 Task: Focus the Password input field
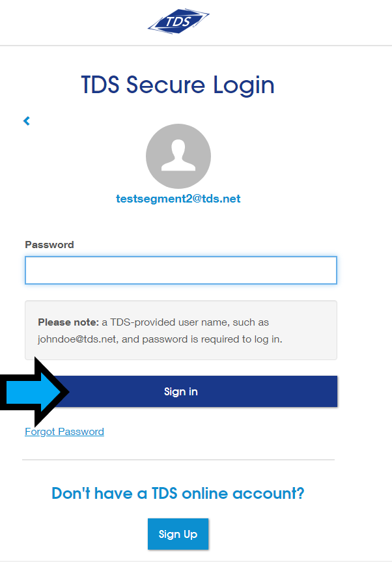181,270
